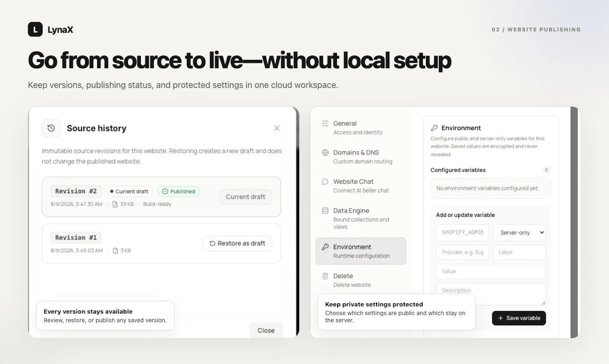Click the configured variables count badge

[546, 170]
